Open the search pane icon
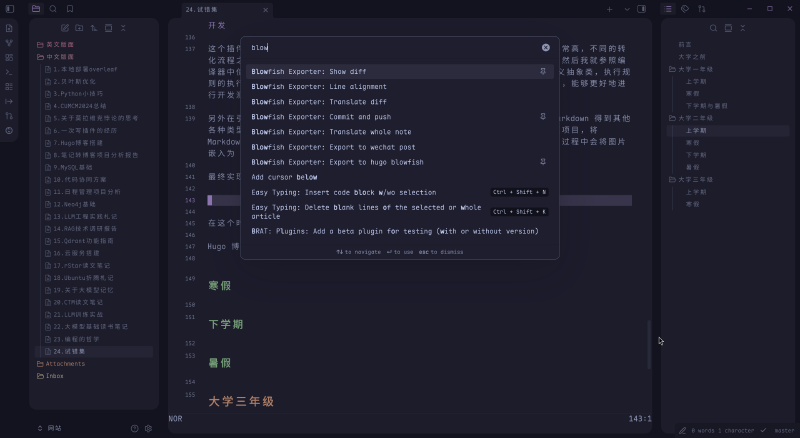Viewport: 800px width, 438px height. point(53,9)
